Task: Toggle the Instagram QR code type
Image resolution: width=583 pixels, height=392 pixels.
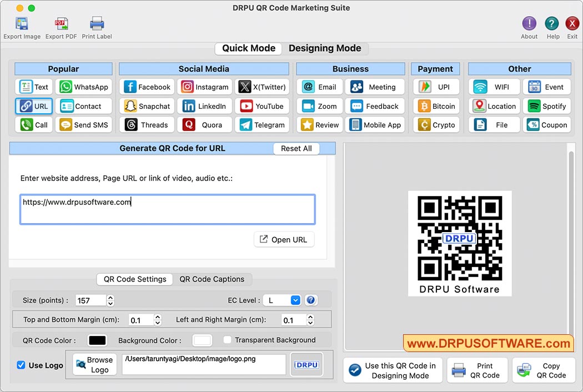Action: [x=204, y=87]
